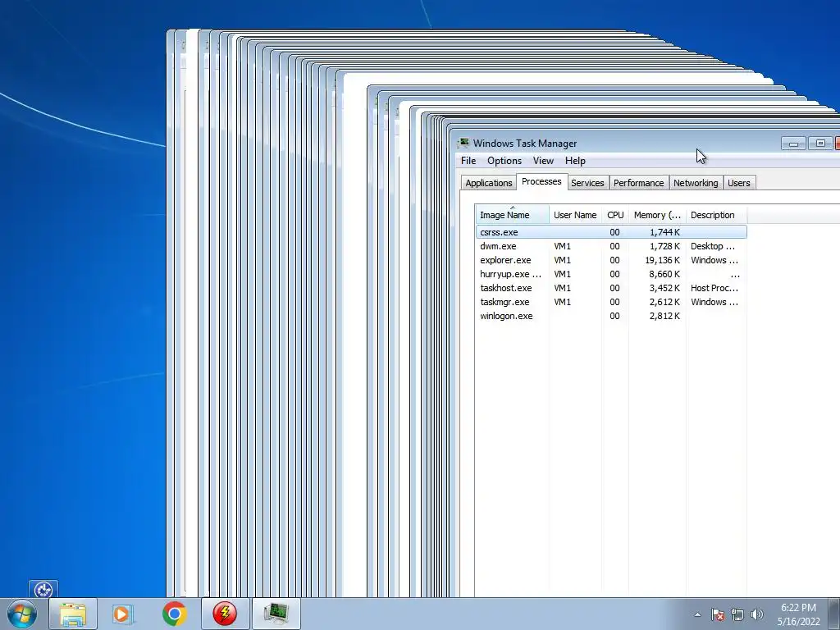This screenshot has height=630, width=840.
Task: Open the View menu
Action: pyautogui.click(x=543, y=161)
